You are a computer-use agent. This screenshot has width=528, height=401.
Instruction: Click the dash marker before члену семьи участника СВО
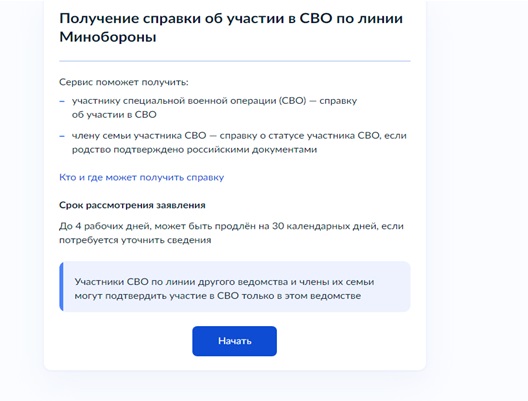pos(62,136)
